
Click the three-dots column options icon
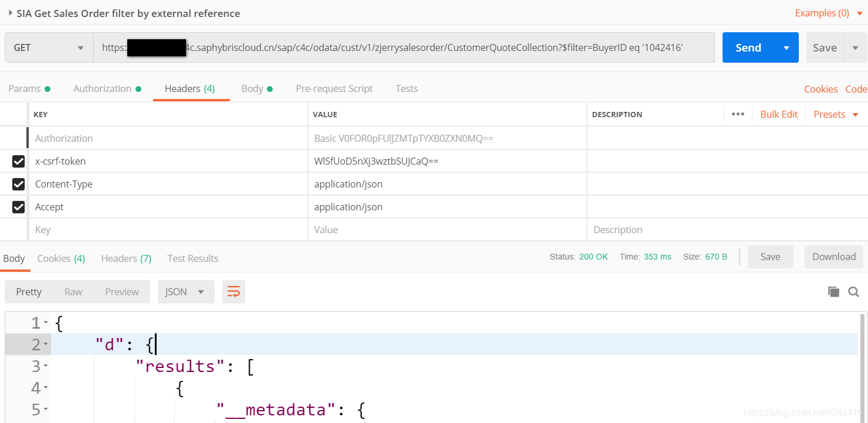click(x=738, y=114)
